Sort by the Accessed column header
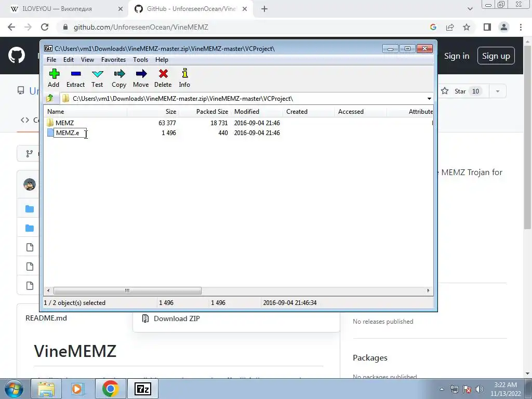532x399 pixels. point(361,112)
